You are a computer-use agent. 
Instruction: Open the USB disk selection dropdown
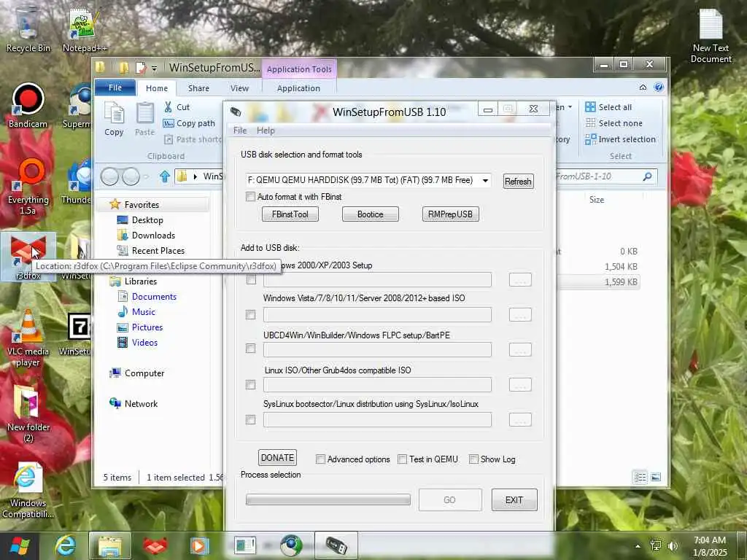485,181
